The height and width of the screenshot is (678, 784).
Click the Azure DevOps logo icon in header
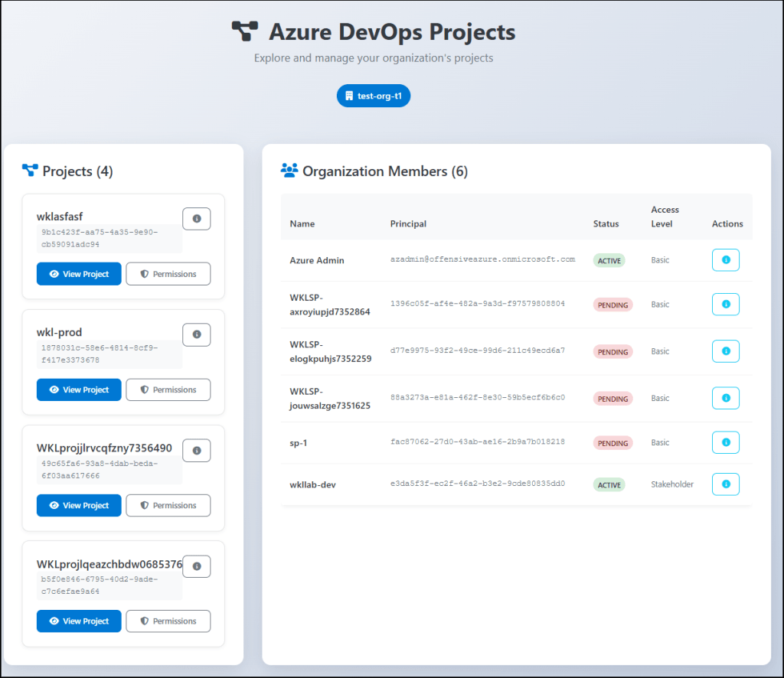click(x=245, y=31)
